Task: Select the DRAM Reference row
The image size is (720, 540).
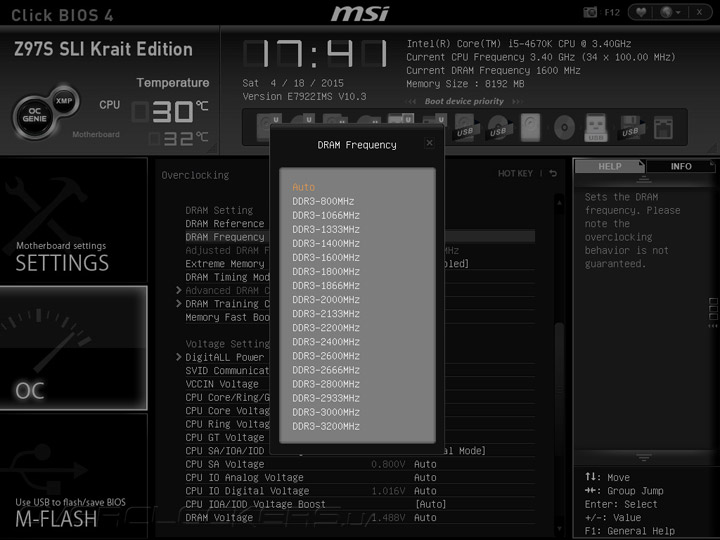Action: [225, 224]
